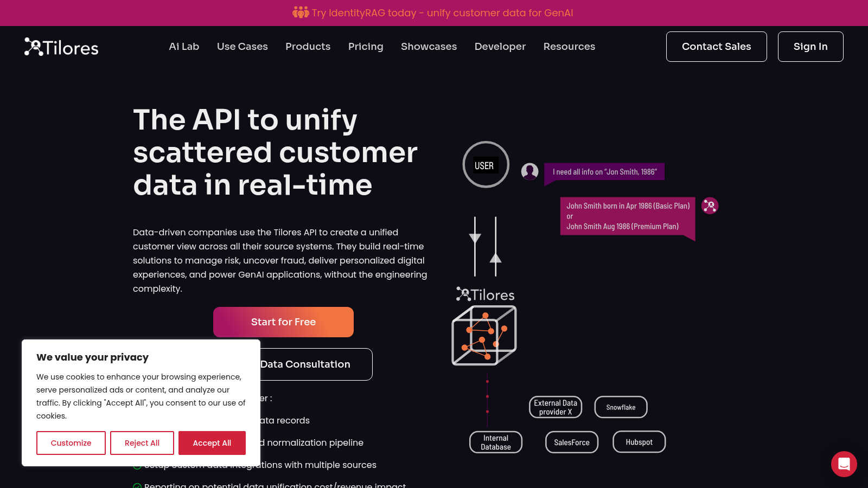Viewport: 868px width, 488px height.
Task: Click the 'We value your privacy' heading
Action: point(92,357)
